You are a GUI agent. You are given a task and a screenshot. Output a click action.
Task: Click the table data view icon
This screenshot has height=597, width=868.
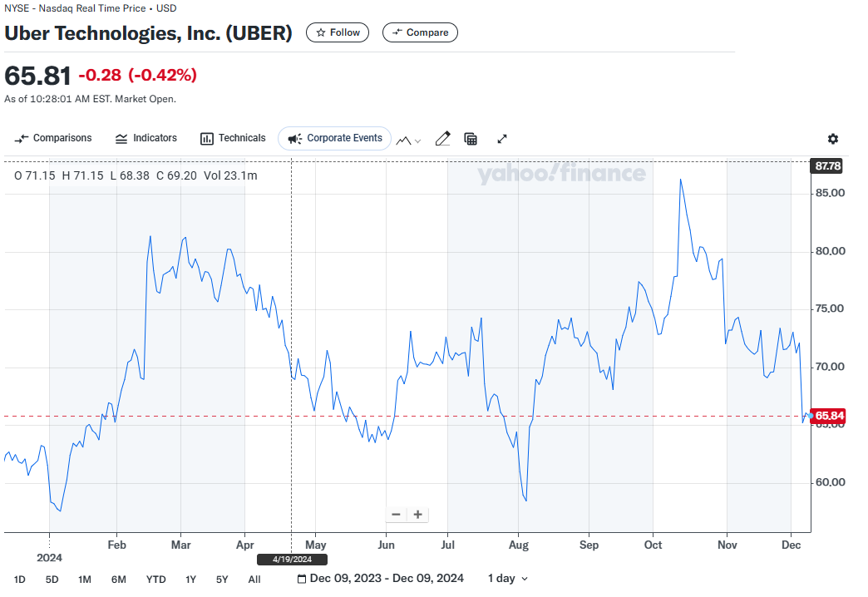coord(471,139)
